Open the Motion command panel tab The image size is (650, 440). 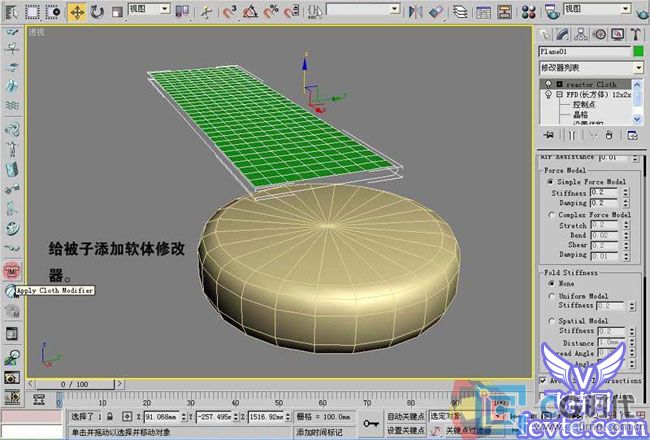coord(600,34)
